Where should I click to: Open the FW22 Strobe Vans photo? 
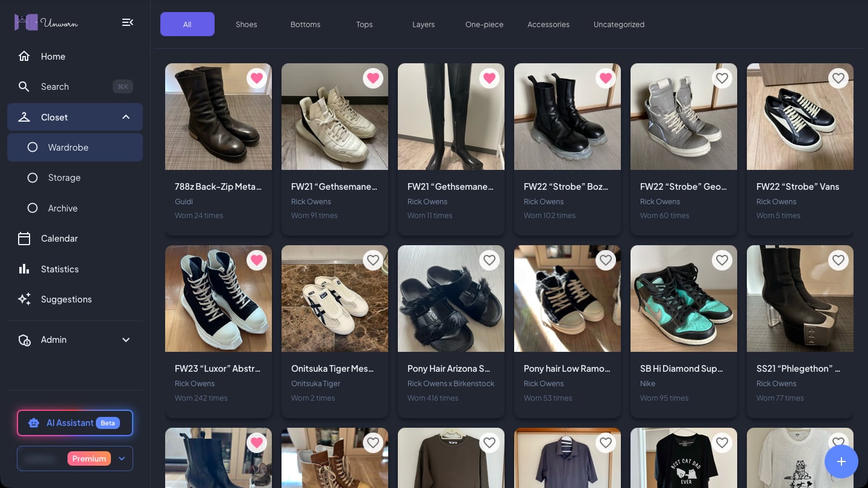pos(800,117)
